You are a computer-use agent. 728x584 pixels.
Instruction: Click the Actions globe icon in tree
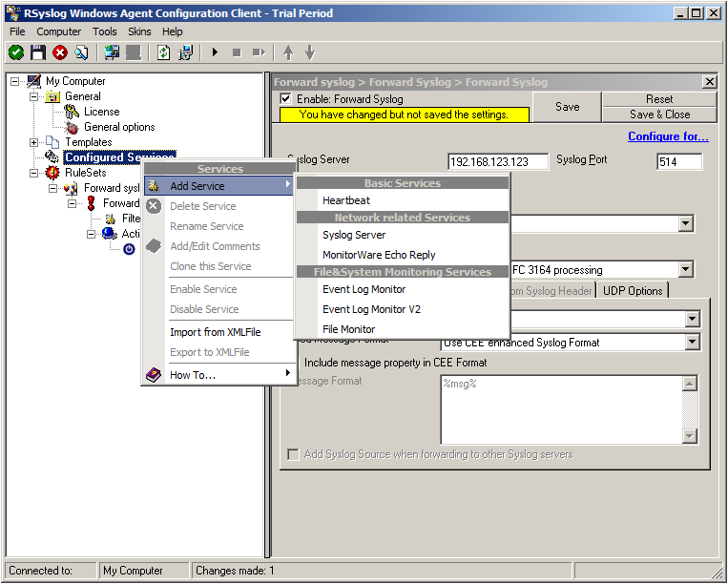coord(109,234)
